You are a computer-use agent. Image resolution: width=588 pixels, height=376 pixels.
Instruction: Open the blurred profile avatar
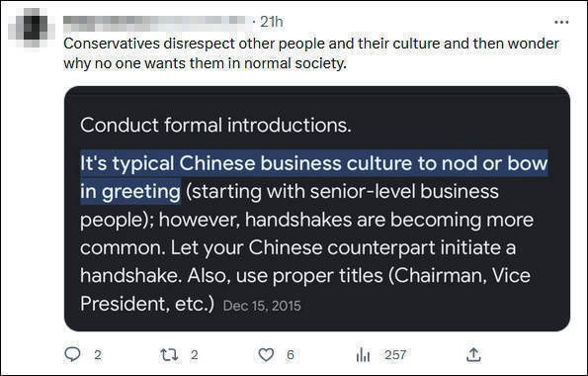point(32,27)
